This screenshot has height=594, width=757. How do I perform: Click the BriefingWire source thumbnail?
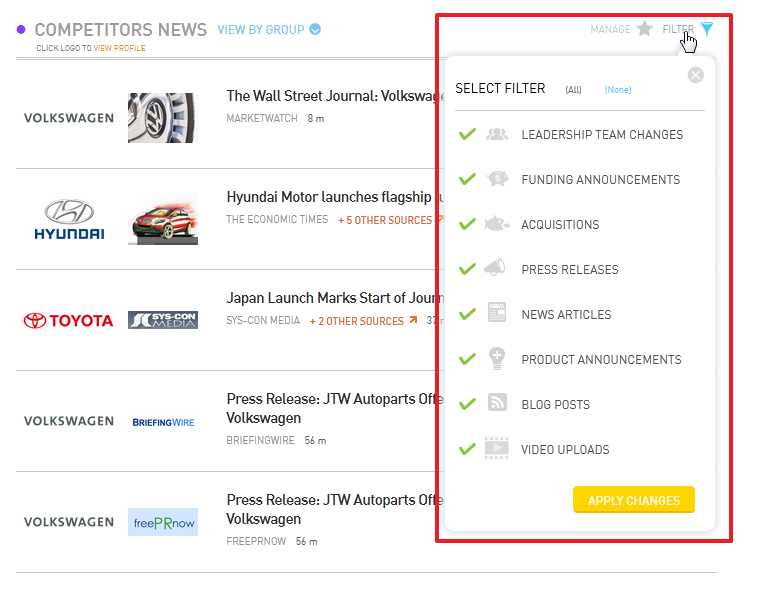coord(163,423)
